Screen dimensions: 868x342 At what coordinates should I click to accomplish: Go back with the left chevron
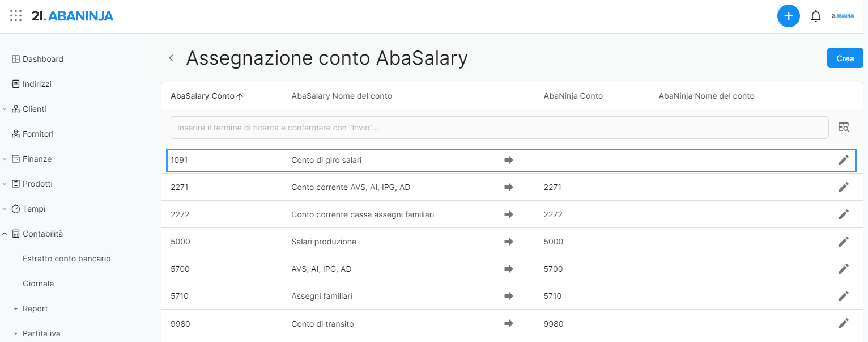coord(171,58)
